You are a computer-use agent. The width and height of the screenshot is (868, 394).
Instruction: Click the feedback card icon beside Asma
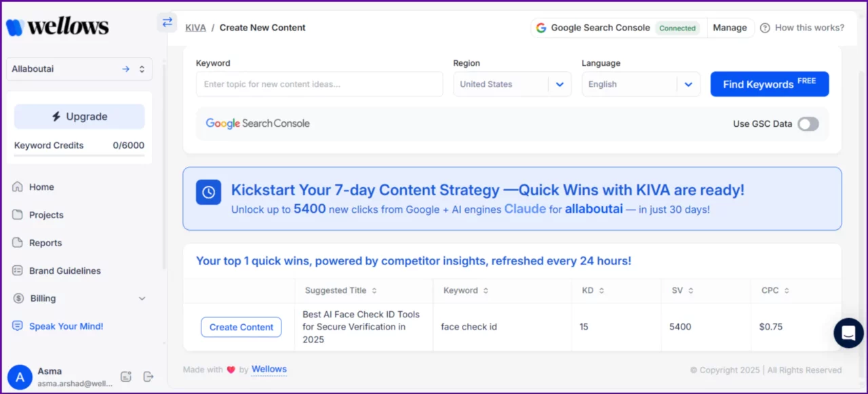tap(126, 376)
